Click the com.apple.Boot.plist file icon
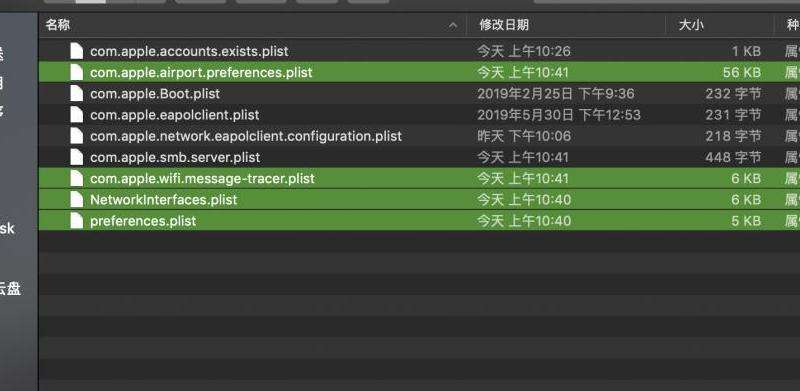 pyautogui.click(x=77, y=94)
